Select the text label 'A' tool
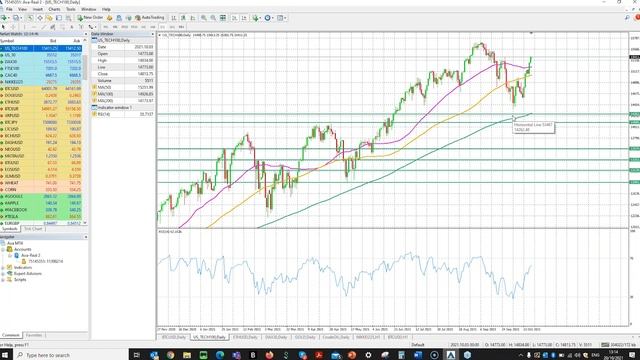The image size is (640, 360). [72, 27]
